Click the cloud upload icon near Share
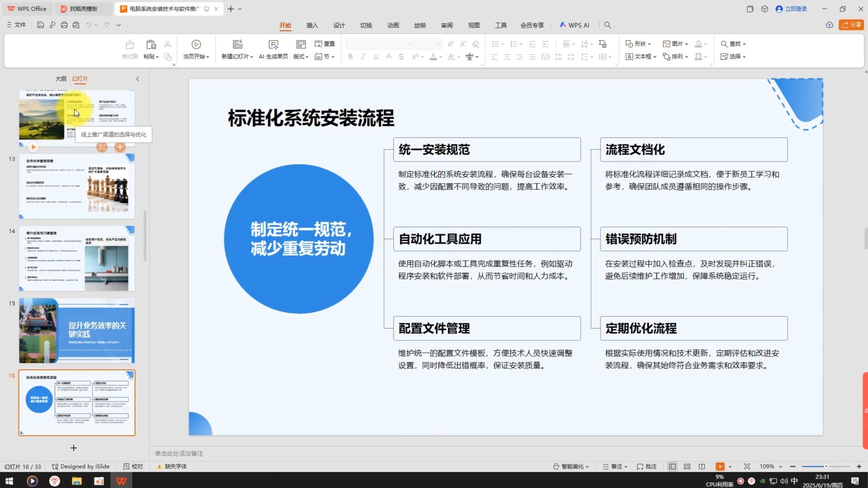 [x=829, y=25]
